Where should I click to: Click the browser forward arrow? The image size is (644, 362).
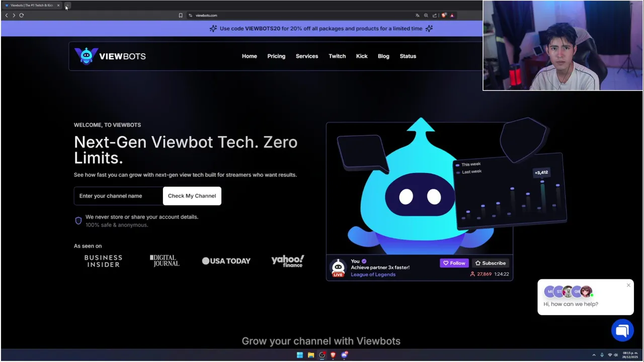14,15
